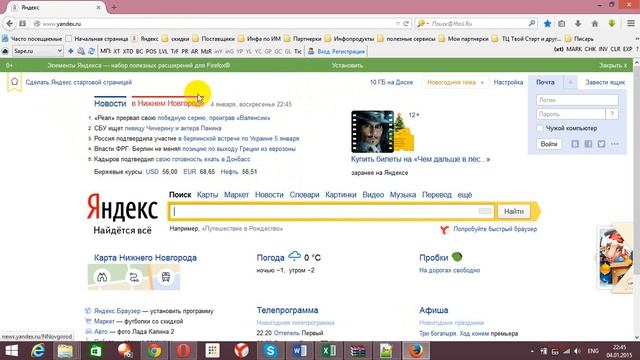
Task: Open the bookmarks list icon beside the star
Action: [562, 24]
